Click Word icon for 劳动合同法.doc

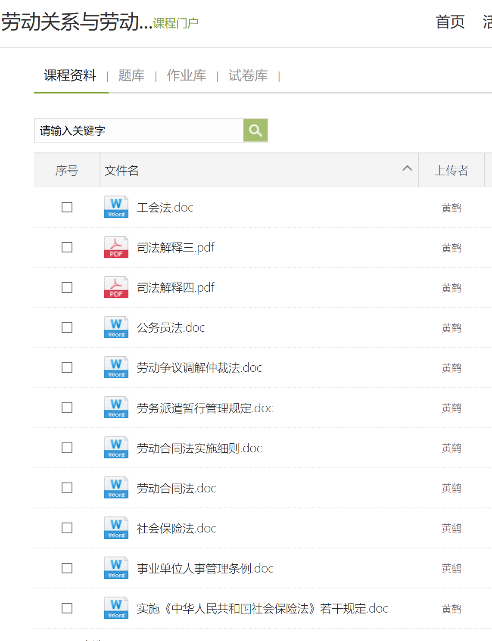(x=116, y=487)
